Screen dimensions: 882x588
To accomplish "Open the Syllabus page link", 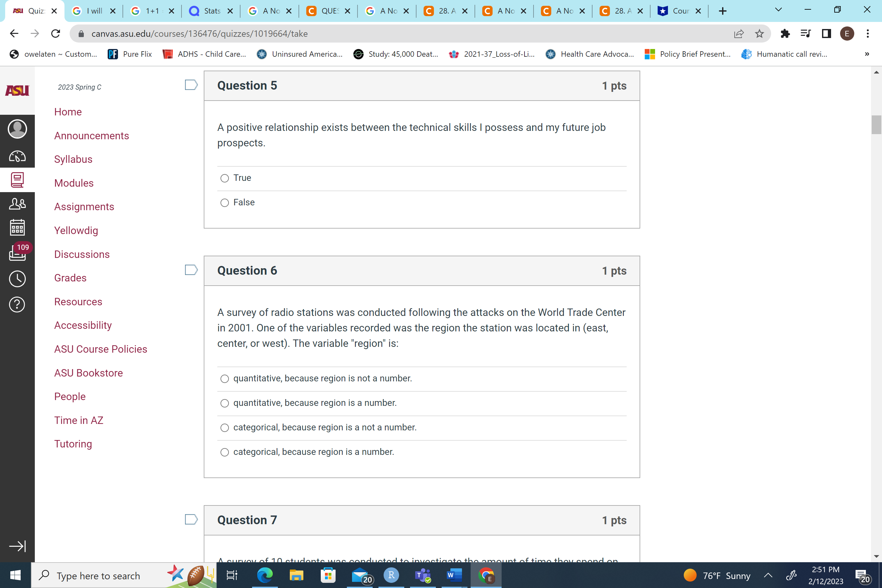I will (73, 159).
